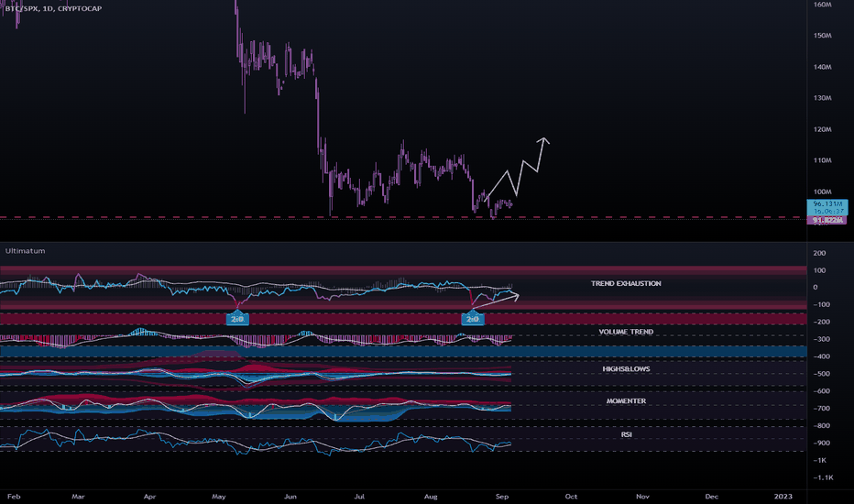Click Dec on the time axis
This screenshot has width=854, height=504.
pos(711,497)
